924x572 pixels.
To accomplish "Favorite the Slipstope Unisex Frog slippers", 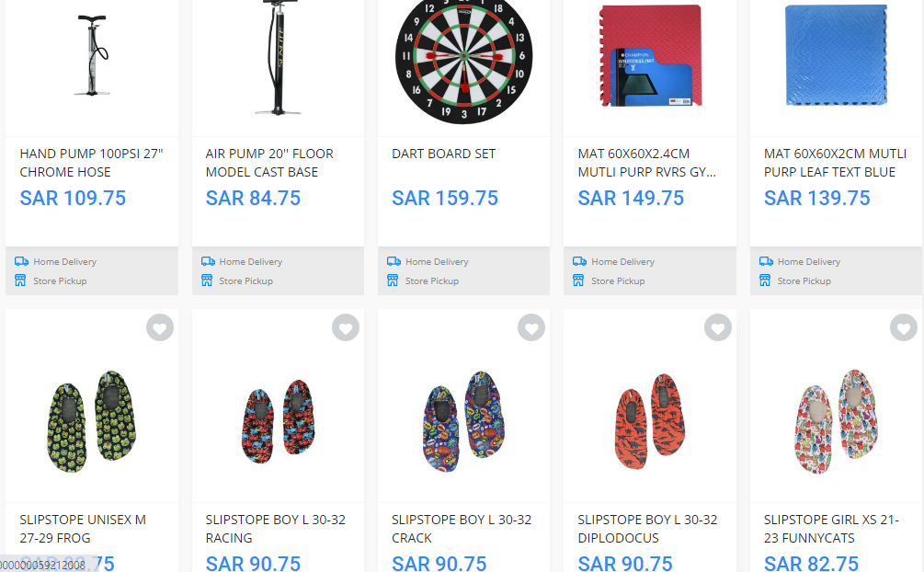I will (x=160, y=328).
